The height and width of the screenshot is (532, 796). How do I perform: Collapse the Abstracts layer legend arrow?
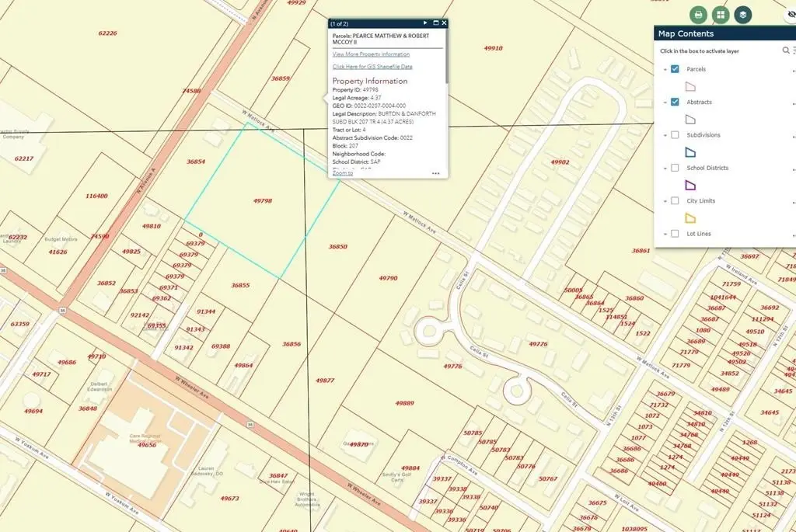pyautogui.click(x=665, y=103)
